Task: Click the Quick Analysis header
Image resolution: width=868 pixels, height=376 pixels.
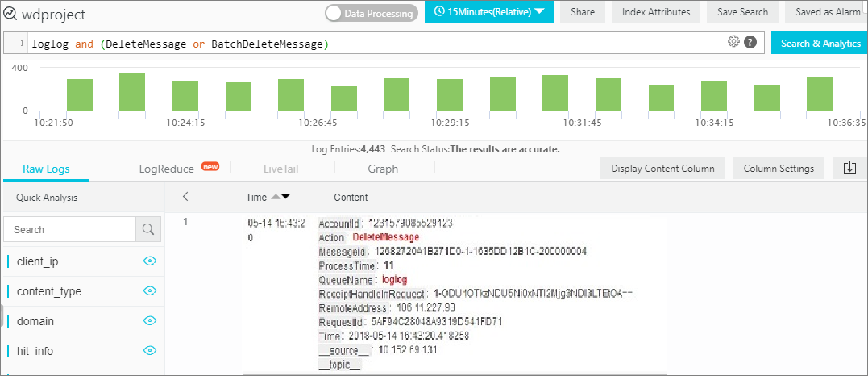Action: (47, 198)
